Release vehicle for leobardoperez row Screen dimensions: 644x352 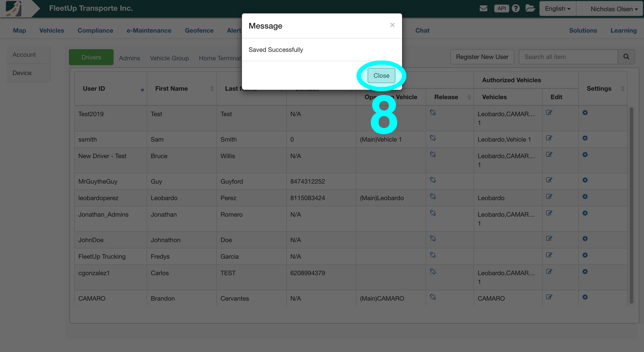(x=433, y=197)
